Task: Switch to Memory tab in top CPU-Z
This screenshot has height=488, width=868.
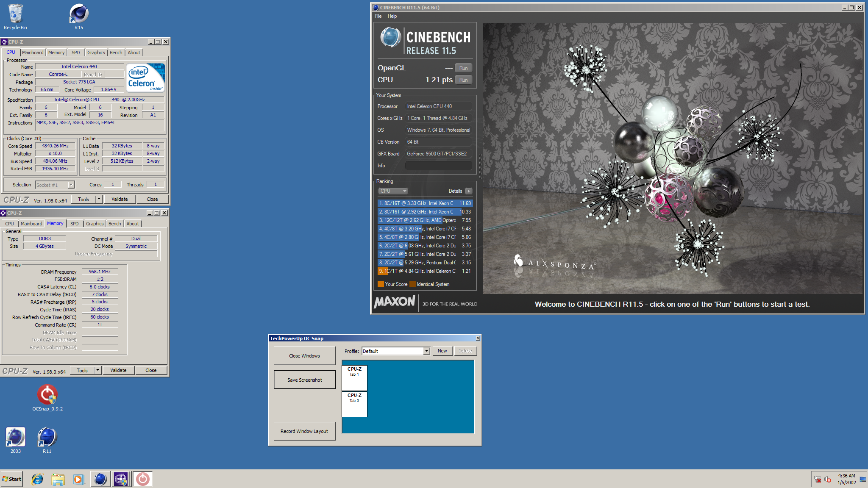Action: click(56, 53)
